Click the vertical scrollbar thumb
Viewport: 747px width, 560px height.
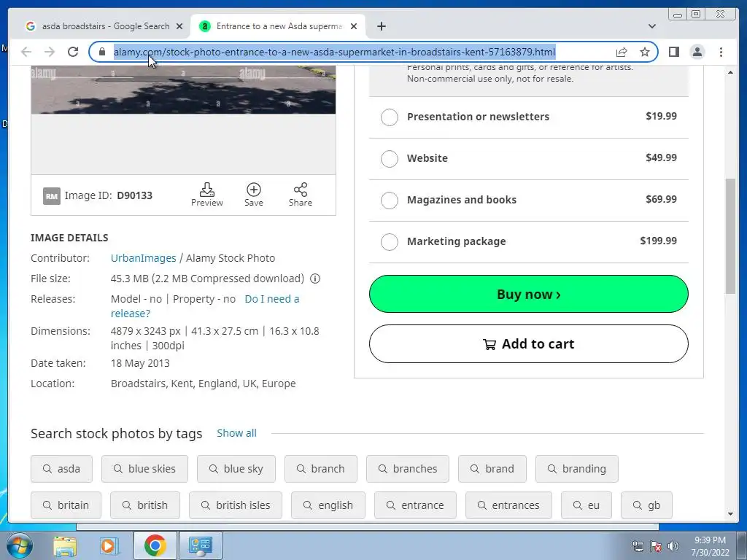[730, 236]
